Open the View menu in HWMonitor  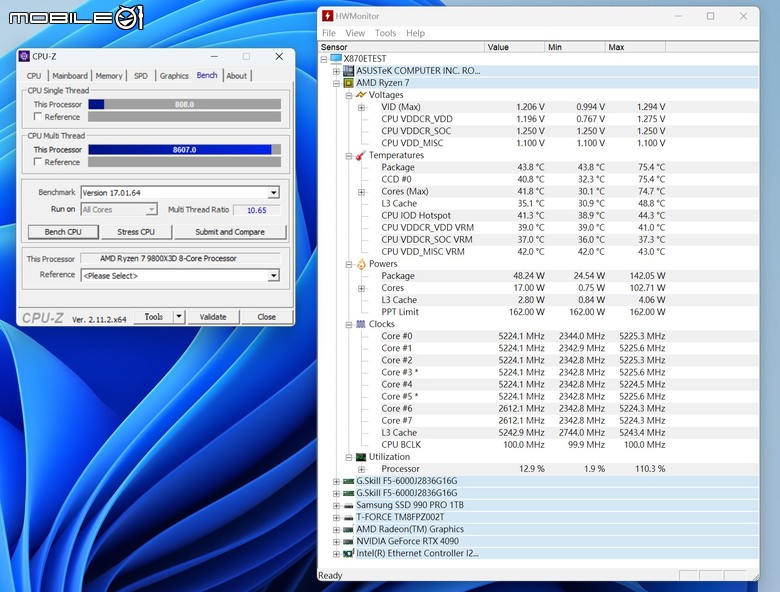point(355,33)
